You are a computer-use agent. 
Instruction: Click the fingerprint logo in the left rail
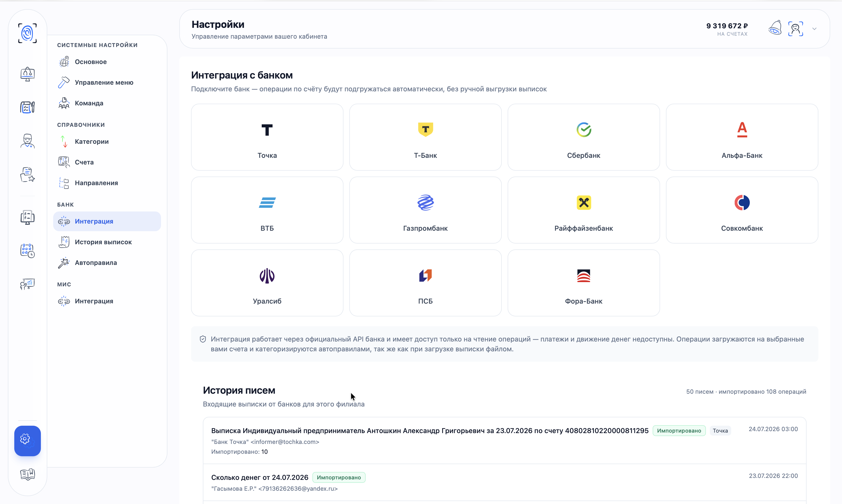(28, 33)
